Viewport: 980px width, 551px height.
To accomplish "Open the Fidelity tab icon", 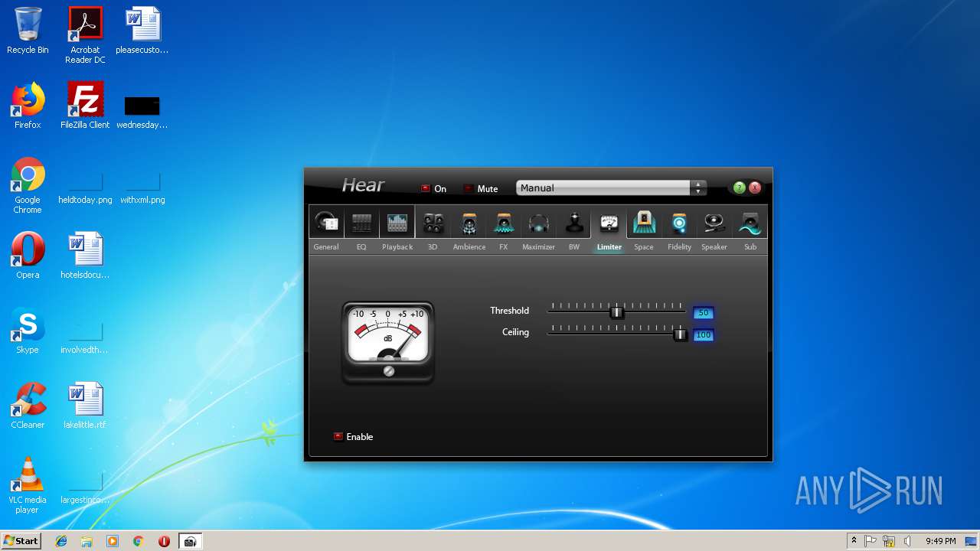I will coord(679,223).
